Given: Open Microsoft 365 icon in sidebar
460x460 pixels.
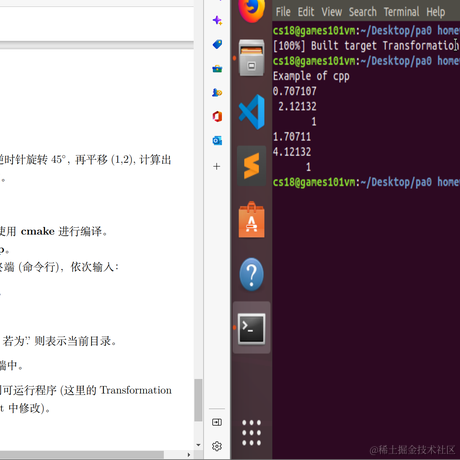Looking at the screenshot, I should (217, 117).
